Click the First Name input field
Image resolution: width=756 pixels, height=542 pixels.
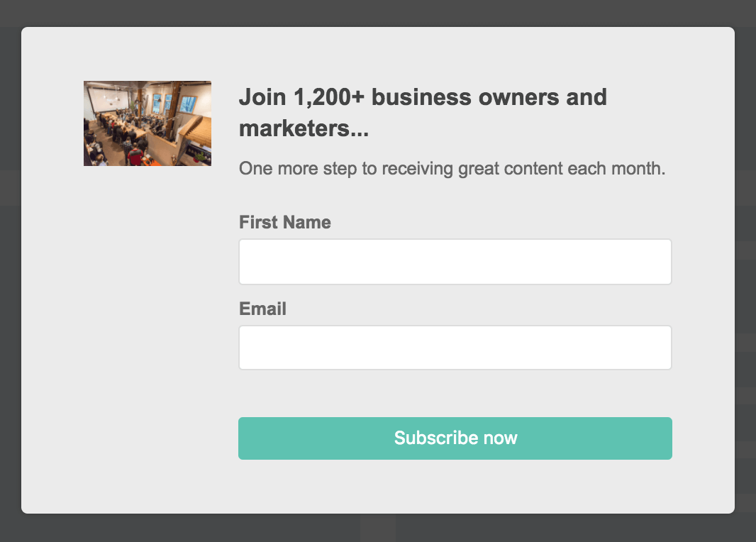pos(455,262)
